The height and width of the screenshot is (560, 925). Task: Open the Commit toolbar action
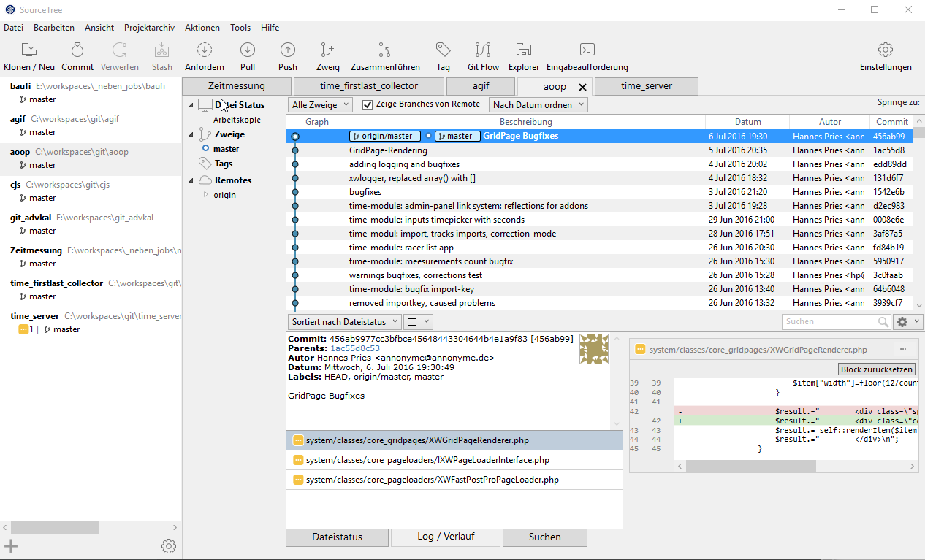tap(77, 50)
